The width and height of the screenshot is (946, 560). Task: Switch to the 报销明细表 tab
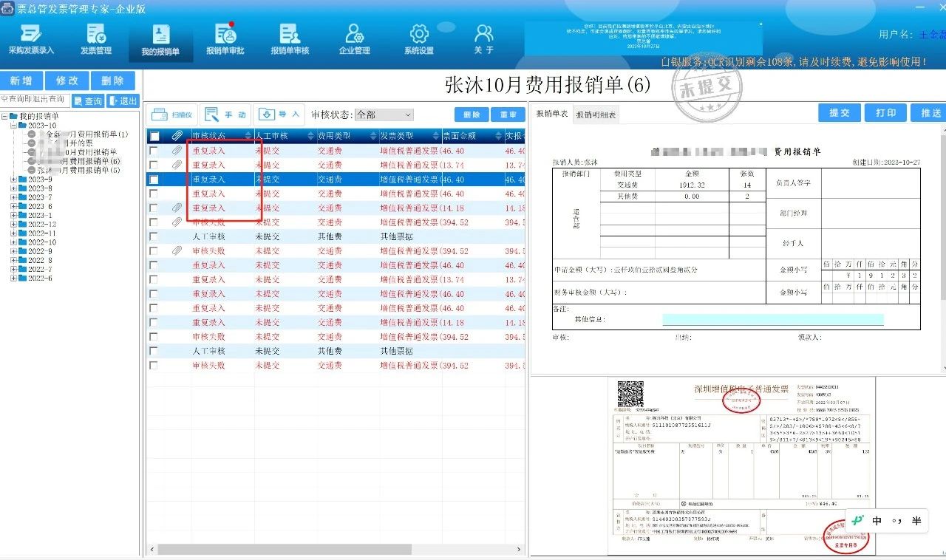[x=596, y=115]
